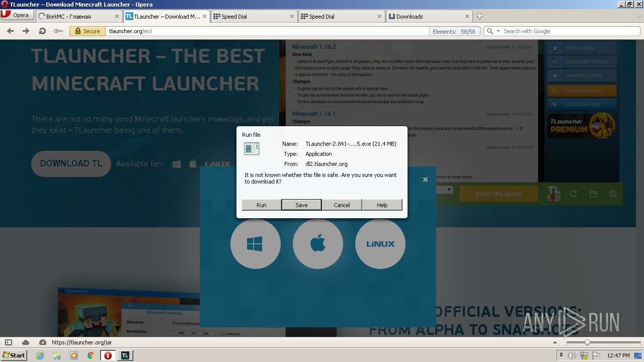Click the volume speaker tray icon
Image resolution: width=644 pixels, height=362 pixels.
[x=572, y=355]
